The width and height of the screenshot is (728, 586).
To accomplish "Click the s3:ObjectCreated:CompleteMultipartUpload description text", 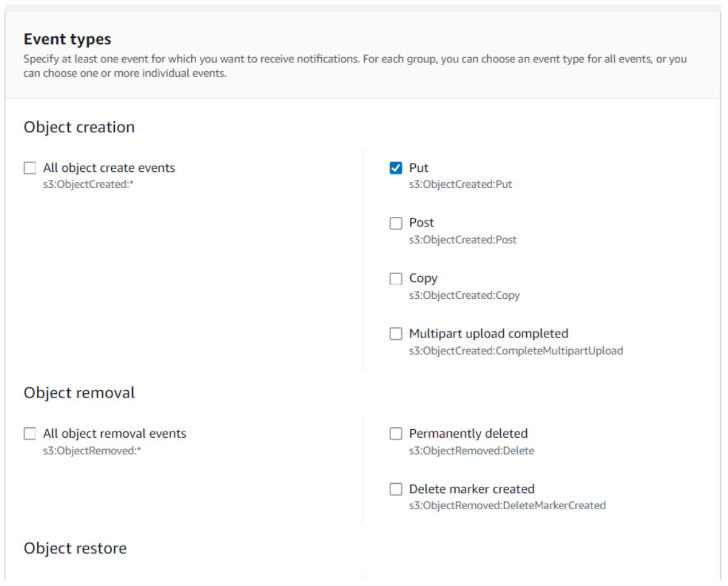I will click(x=516, y=351).
